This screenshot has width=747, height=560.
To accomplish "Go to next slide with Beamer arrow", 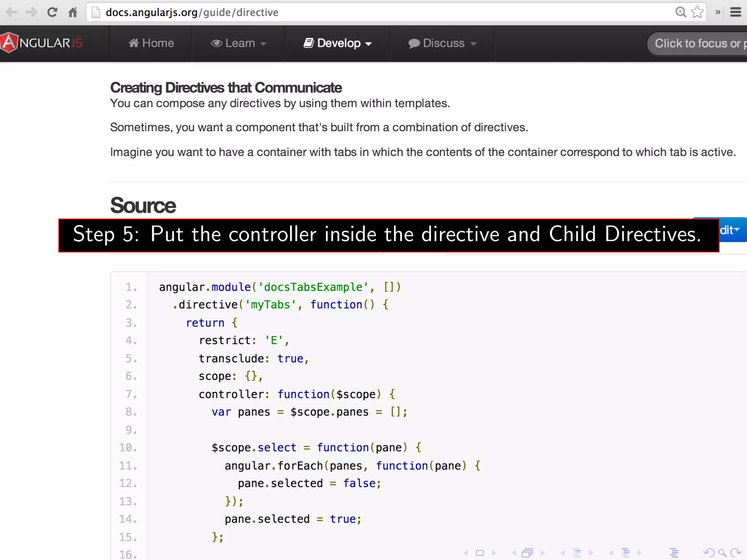I will 494,553.
